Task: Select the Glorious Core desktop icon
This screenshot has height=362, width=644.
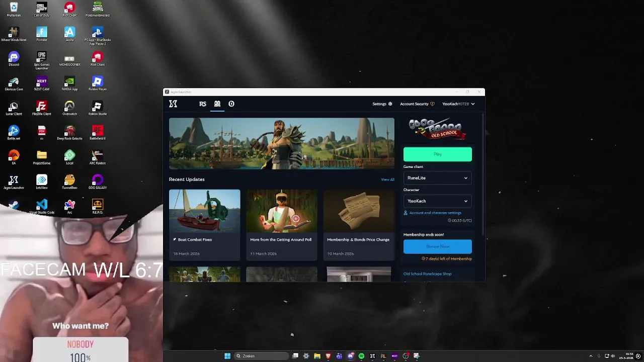Action: point(14,83)
